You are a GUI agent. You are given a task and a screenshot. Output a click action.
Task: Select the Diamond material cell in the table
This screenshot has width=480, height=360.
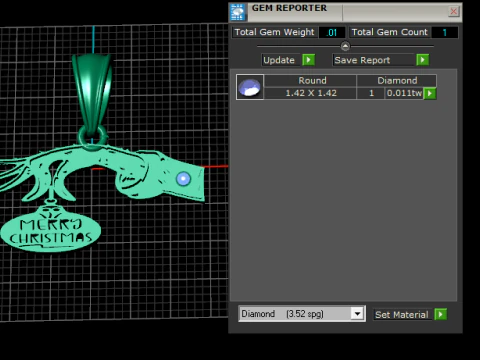coord(397,81)
